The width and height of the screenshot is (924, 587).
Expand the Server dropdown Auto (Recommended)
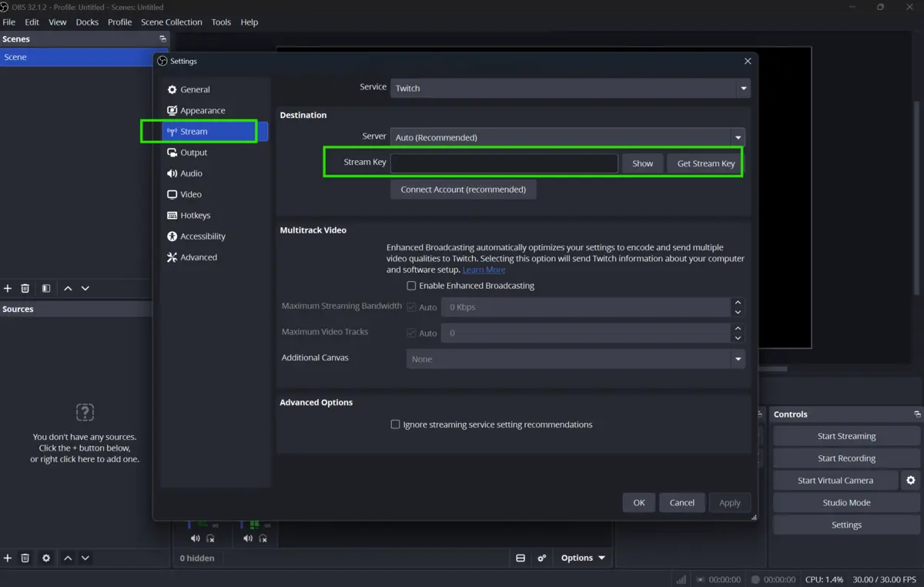coord(567,137)
